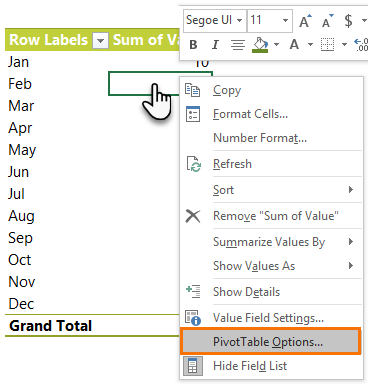
Task: Click the center align icon
Action: [238, 44]
